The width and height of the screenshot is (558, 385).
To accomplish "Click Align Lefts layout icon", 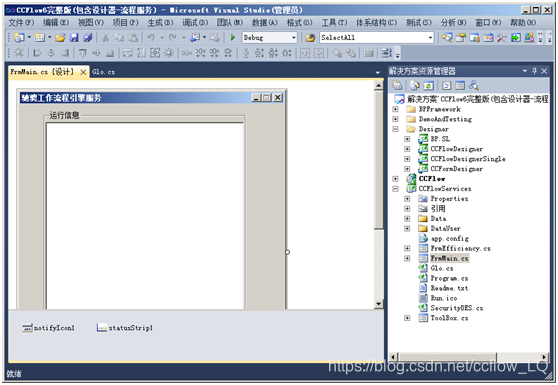I will click(x=37, y=53).
